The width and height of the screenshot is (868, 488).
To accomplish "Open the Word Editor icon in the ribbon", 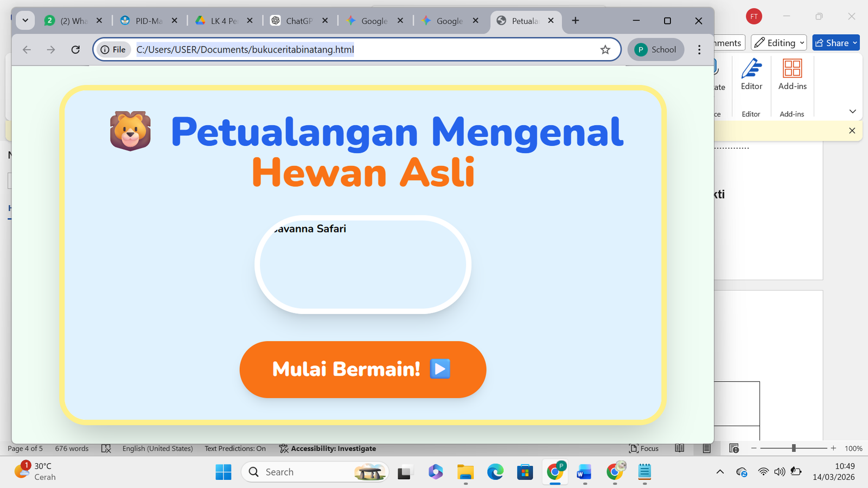I will [x=751, y=75].
